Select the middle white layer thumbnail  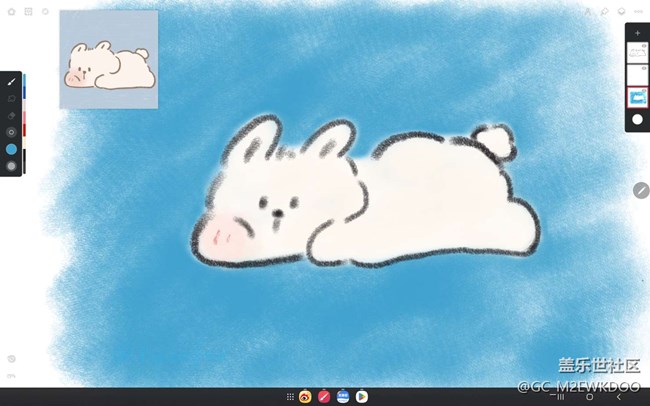click(636, 76)
